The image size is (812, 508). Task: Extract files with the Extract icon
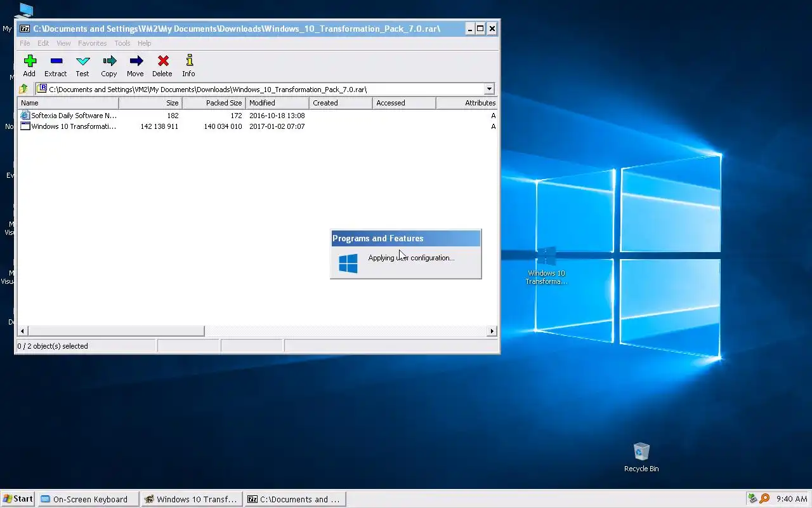coord(56,61)
